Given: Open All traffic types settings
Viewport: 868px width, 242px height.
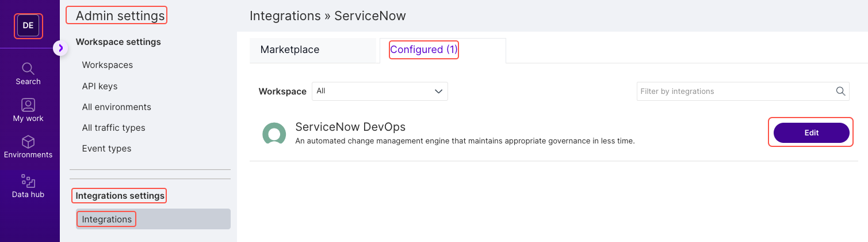Looking at the screenshot, I should 113,128.
